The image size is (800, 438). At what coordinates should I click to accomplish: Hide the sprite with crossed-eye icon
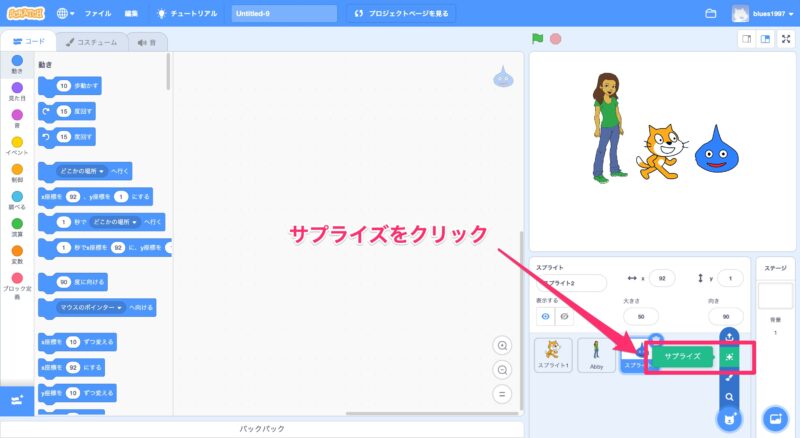pos(566,315)
